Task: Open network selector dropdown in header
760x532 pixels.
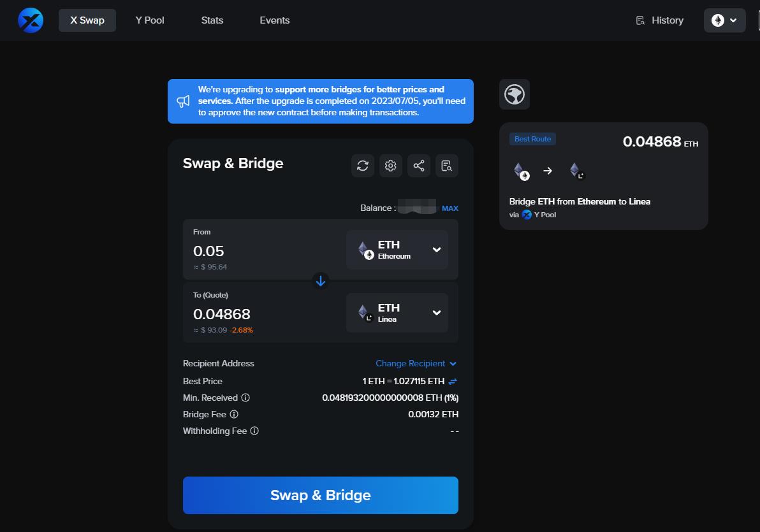Action: (x=724, y=20)
